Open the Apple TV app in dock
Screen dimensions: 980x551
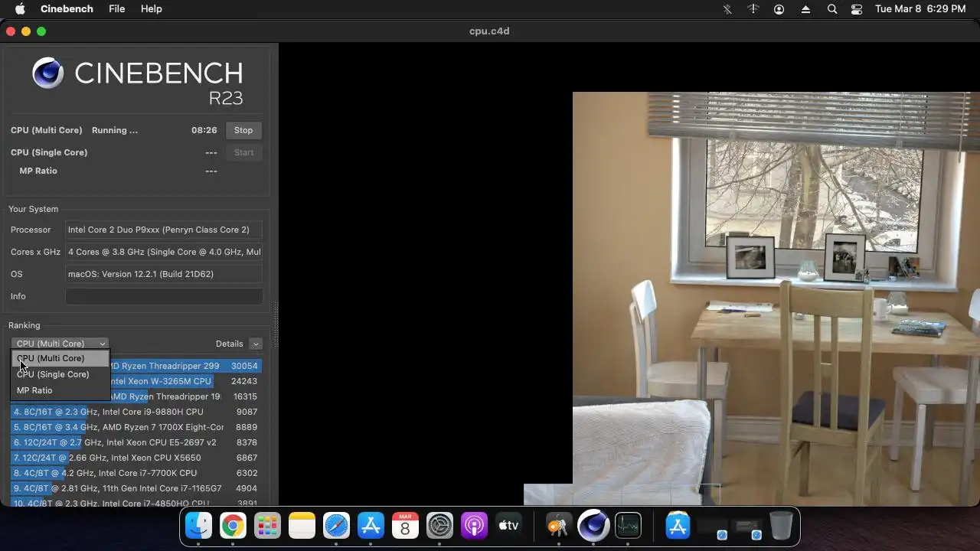pos(508,526)
